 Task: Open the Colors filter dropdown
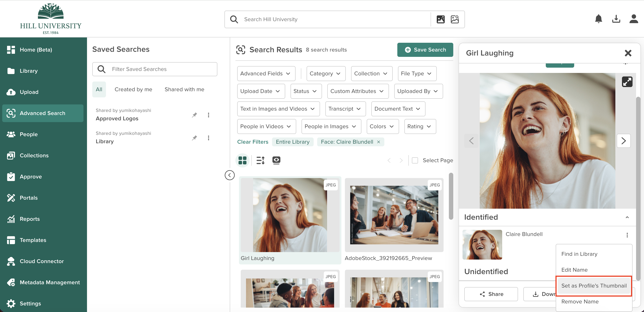(x=383, y=126)
